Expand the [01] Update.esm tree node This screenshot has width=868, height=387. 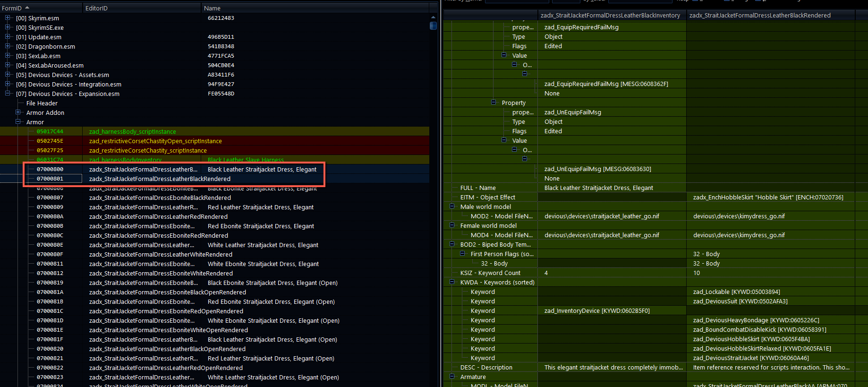[8, 37]
